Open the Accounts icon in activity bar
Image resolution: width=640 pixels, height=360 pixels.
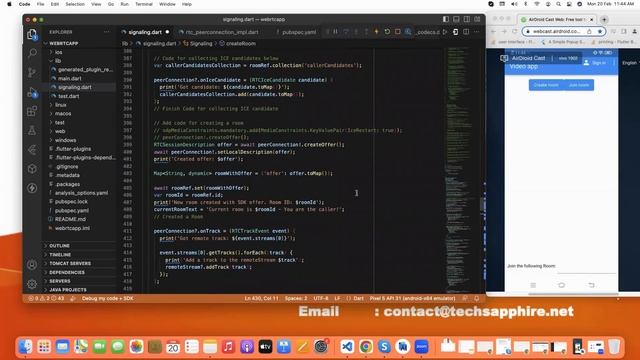[32, 264]
